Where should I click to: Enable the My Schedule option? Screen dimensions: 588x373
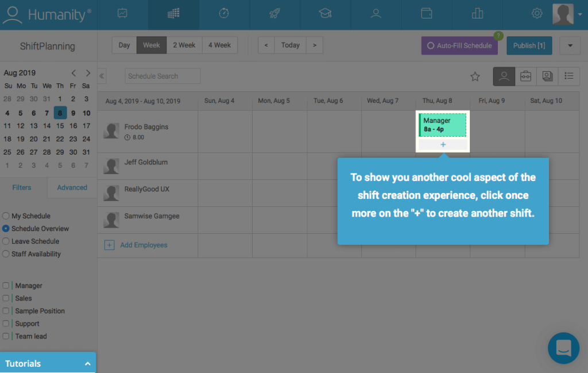(x=5, y=216)
